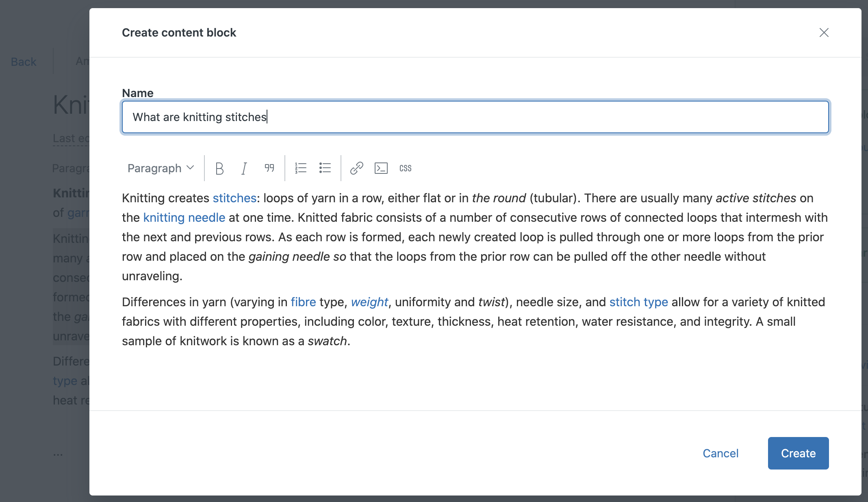The image size is (868, 502).
Task: Follow the 'stitches' link in the text
Action: [x=234, y=198]
